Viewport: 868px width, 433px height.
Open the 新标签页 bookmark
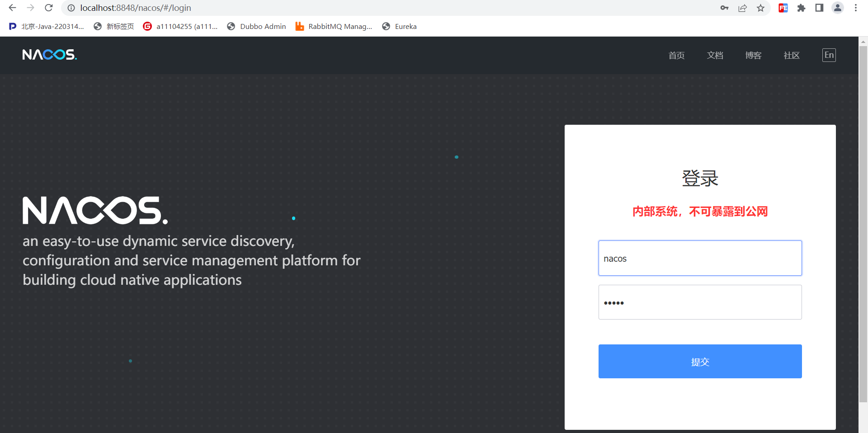pos(114,27)
